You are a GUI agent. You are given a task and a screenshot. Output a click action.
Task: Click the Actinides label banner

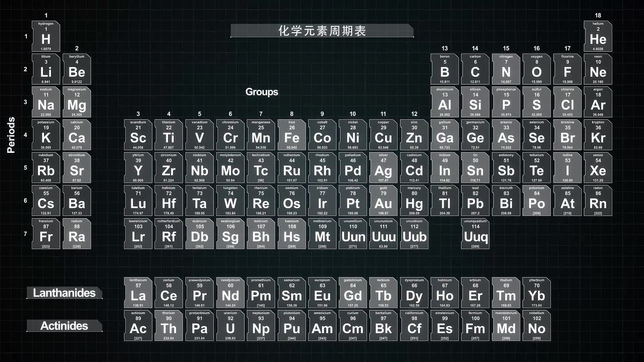pos(64,326)
